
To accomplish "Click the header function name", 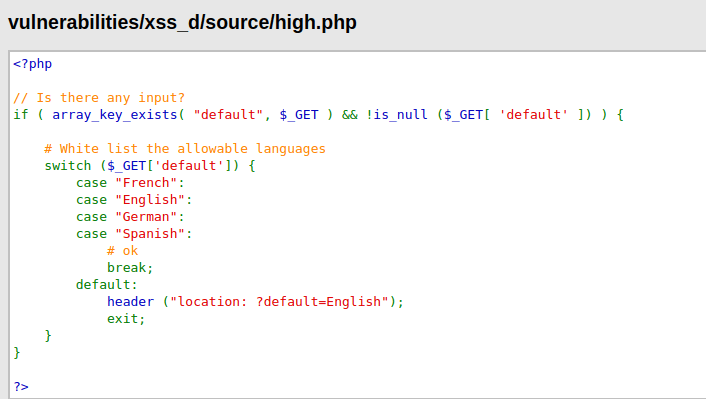I will [x=130, y=302].
